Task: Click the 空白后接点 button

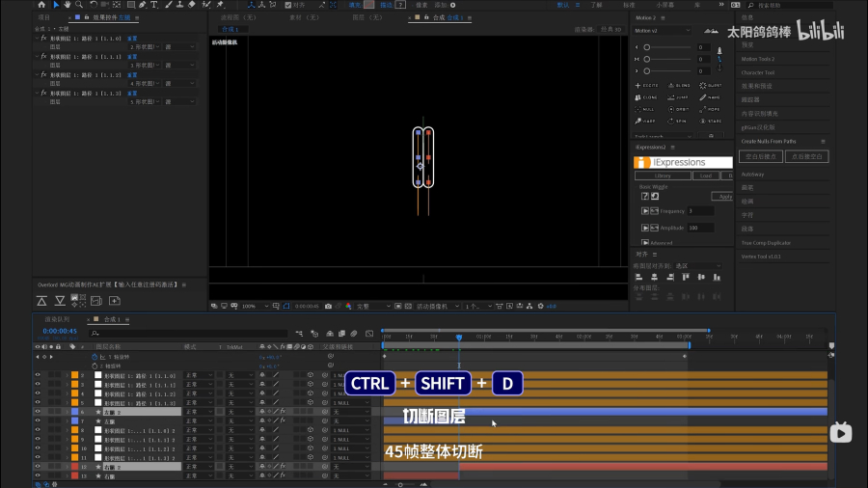Action: [761, 156]
